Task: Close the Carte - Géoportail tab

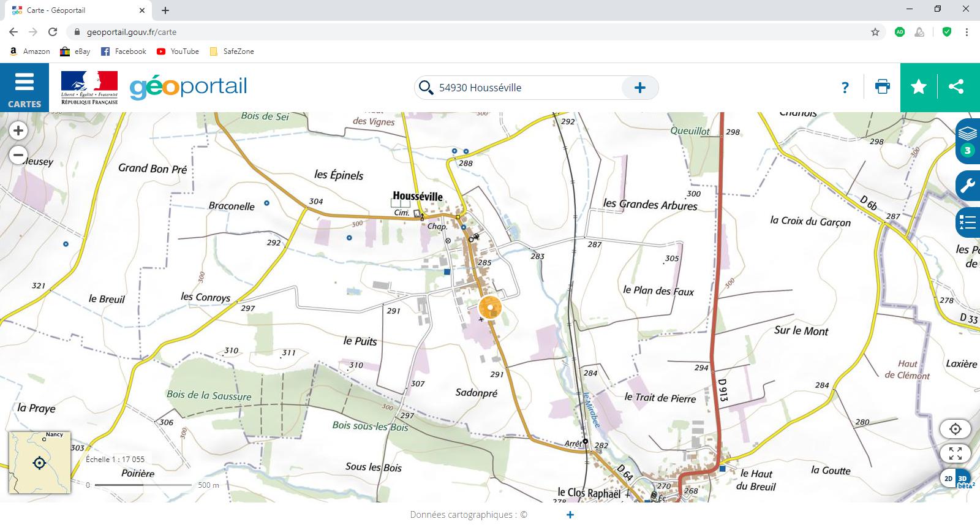Action: point(142,10)
